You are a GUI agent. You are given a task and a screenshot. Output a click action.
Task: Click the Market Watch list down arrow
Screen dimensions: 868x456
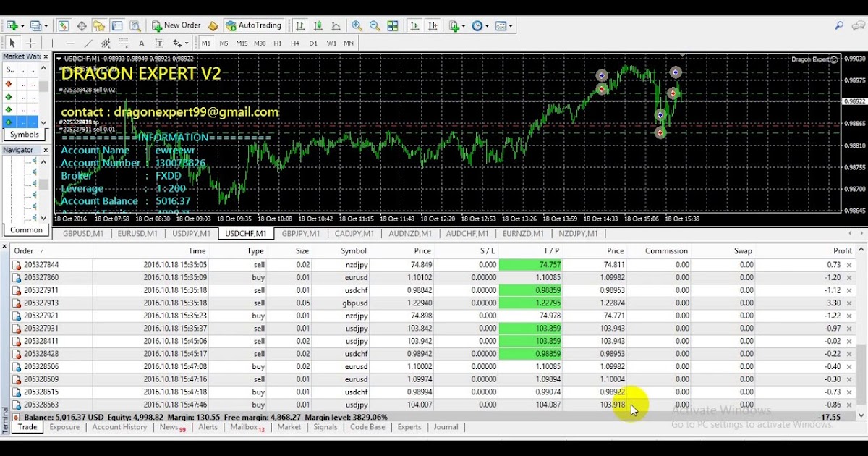[44, 123]
